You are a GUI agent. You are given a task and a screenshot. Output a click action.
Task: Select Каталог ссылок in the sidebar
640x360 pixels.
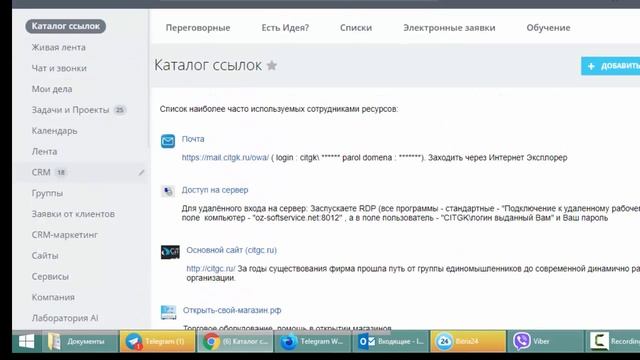66,26
